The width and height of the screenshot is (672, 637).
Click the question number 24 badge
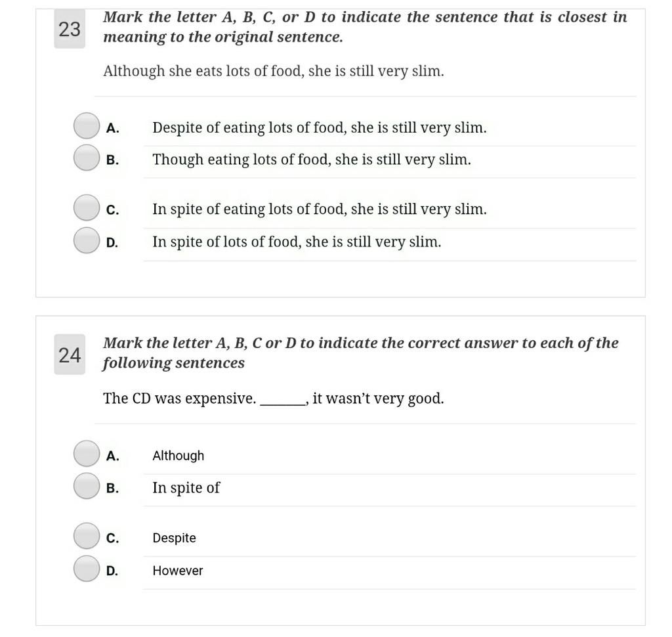(70, 355)
